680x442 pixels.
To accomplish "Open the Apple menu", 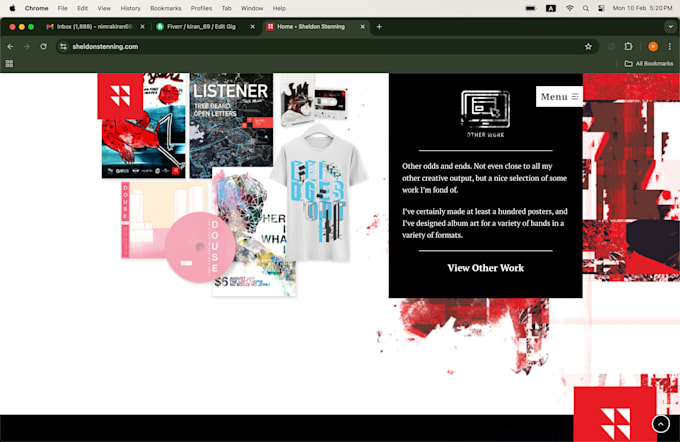I will (x=12, y=8).
